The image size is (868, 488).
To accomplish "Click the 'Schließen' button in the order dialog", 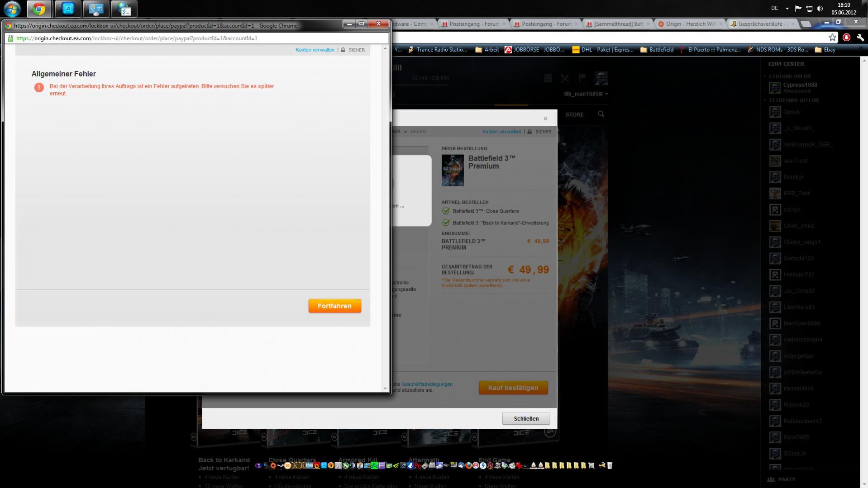I will point(526,418).
